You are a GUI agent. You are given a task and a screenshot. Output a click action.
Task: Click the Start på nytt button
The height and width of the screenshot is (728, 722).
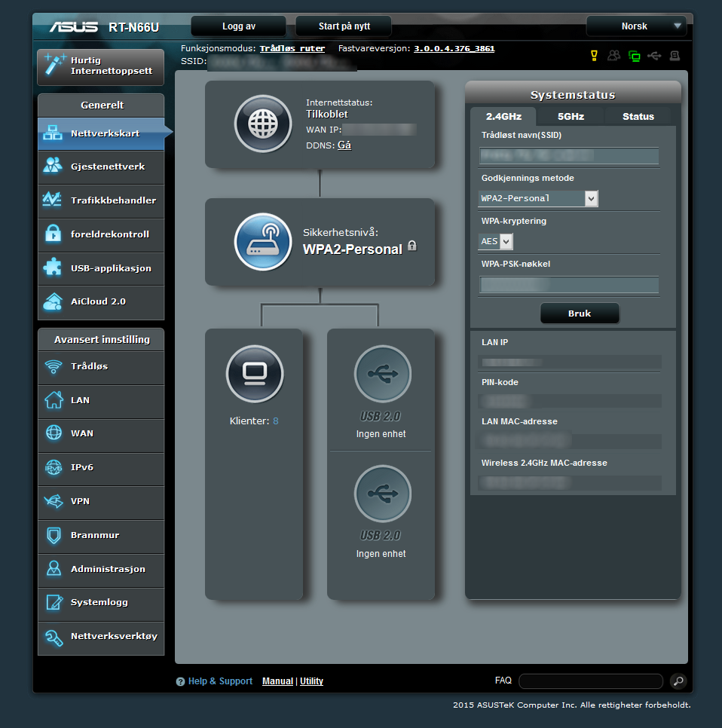tap(344, 26)
